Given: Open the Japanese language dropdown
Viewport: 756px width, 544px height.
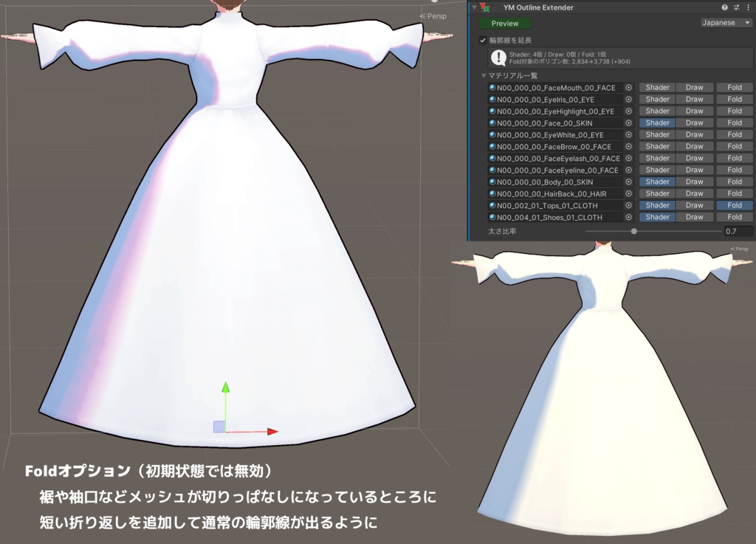Looking at the screenshot, I should click(x=726, y=23).
